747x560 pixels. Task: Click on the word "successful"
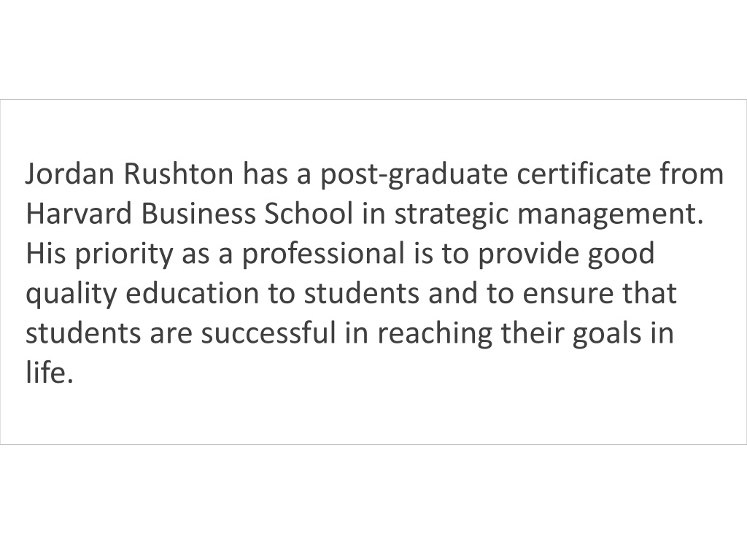pyautogui.click(x=268, y=332)
